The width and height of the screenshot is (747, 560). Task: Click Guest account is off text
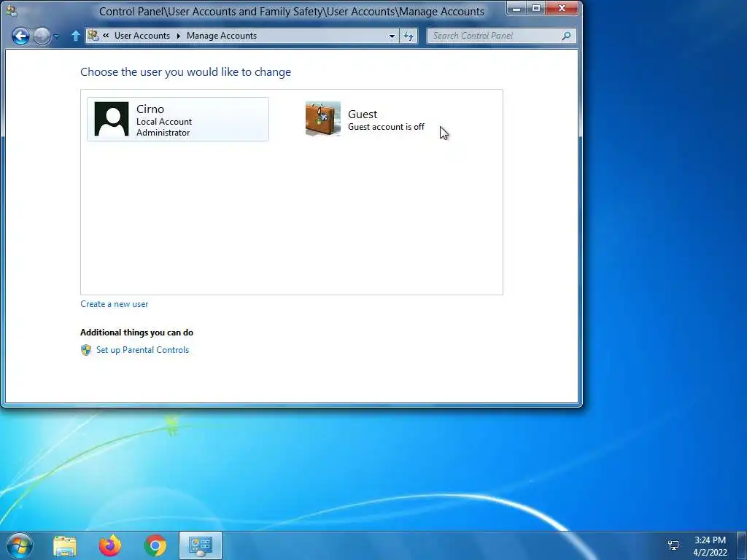pos(386,127)
